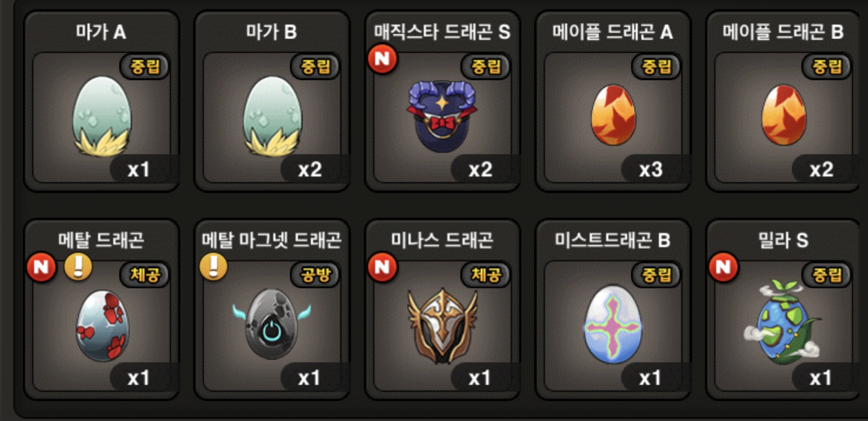Choose the 메이플 드래곤 B maple egg

[784, 115]
